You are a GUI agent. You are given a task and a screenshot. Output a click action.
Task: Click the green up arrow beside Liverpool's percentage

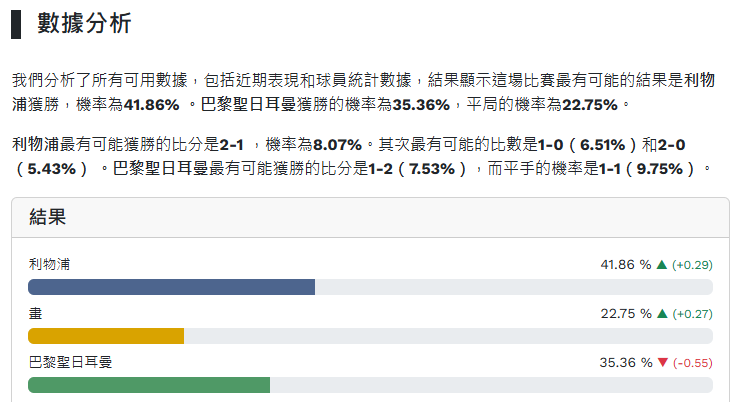(661, 265)
